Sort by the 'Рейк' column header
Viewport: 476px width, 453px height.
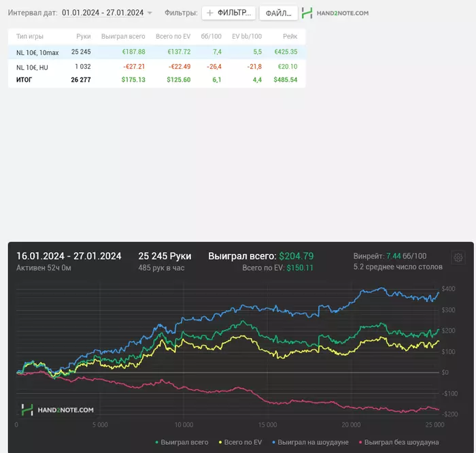[290, 35]
